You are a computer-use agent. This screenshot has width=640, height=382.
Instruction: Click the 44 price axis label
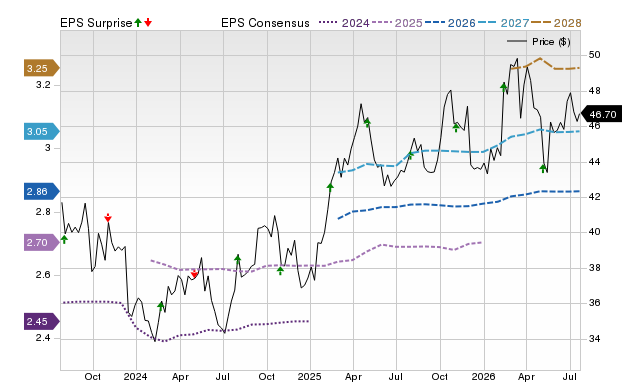tap(595, 162)
